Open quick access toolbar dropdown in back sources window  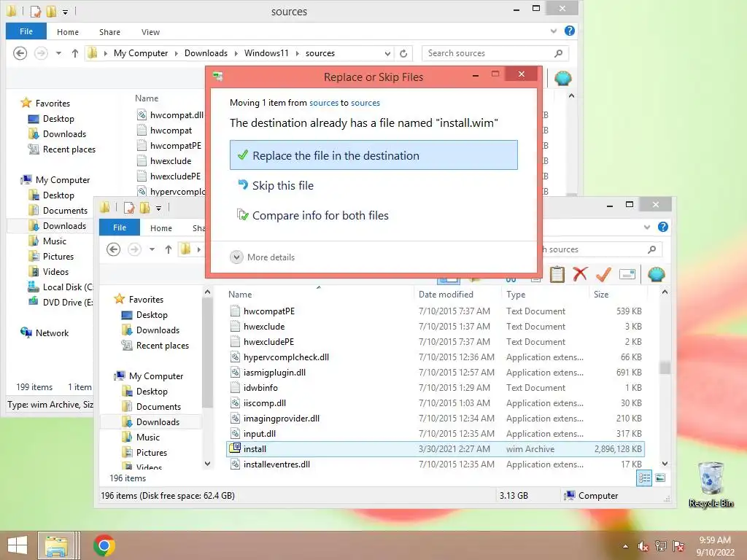65,12
